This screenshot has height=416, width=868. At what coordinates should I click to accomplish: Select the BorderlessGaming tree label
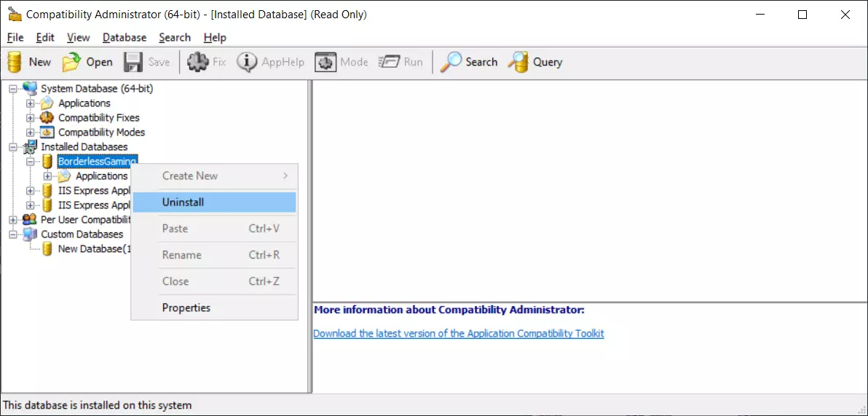click(x=97, y=161)
